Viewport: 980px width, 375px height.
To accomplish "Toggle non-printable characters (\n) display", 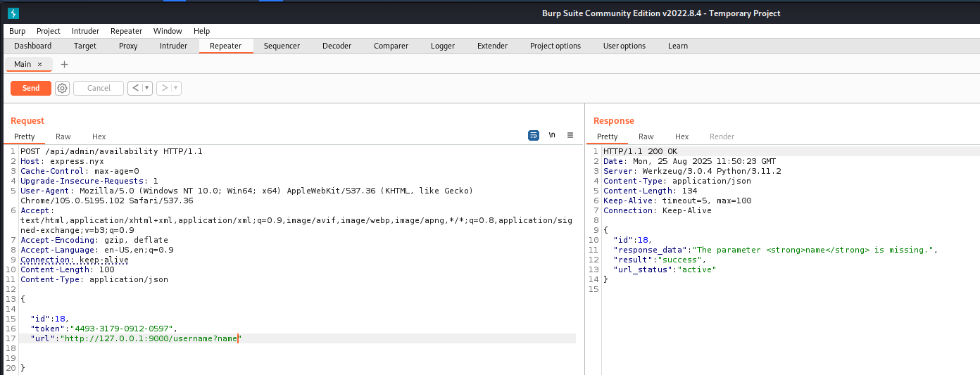I will click(x=552, y=135).
